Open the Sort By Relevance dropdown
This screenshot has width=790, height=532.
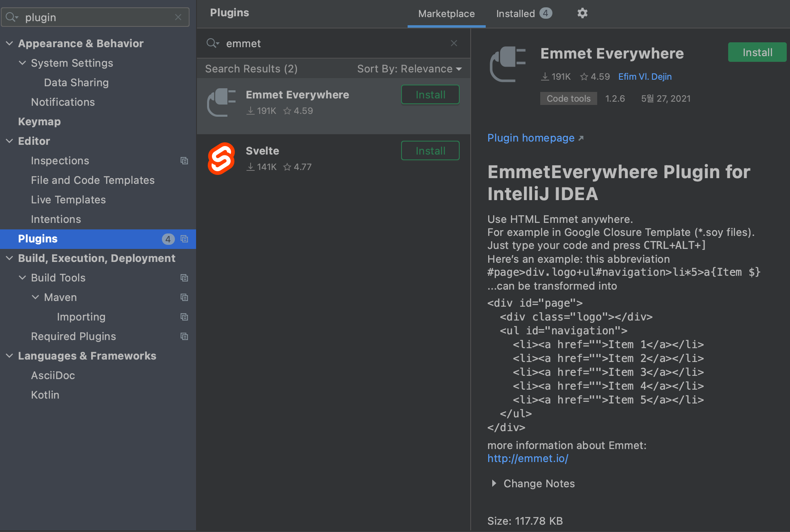pos(409,69)
